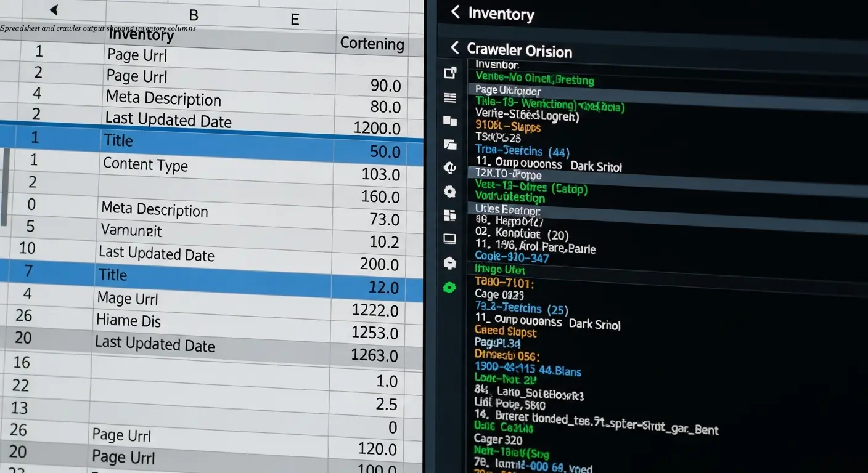Click the green status icon in the sidebar
This screenshot has width=868, height=473.
coord(449,287)
